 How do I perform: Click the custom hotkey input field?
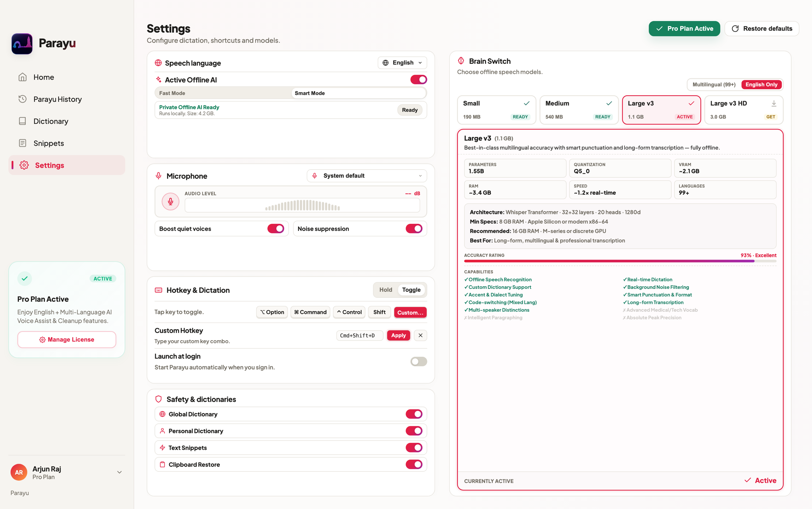coord(360,335)
